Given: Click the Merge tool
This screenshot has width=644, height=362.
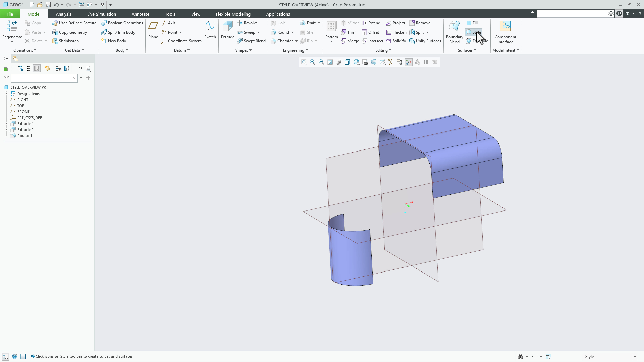Looking at the screenshot, I should coord(350,41).
